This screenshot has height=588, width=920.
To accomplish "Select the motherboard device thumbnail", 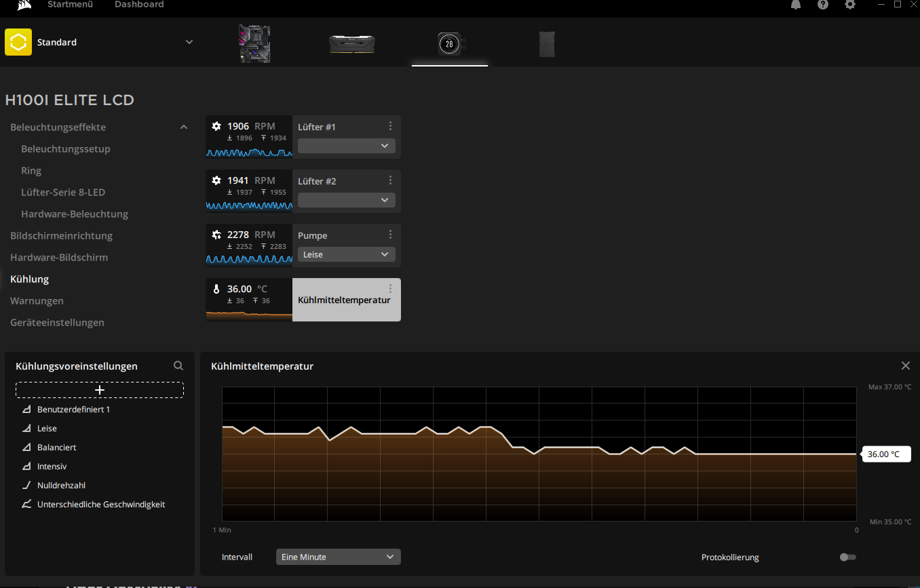I will click(x=254, y=43).
